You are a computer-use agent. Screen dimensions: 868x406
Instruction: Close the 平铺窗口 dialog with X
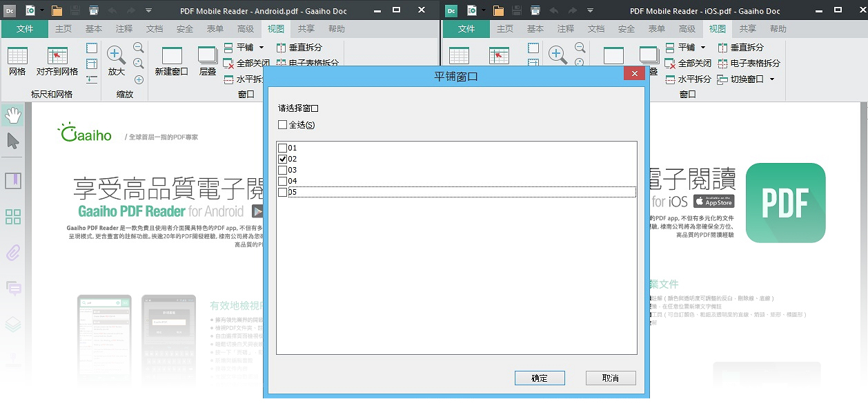[634, 73]
